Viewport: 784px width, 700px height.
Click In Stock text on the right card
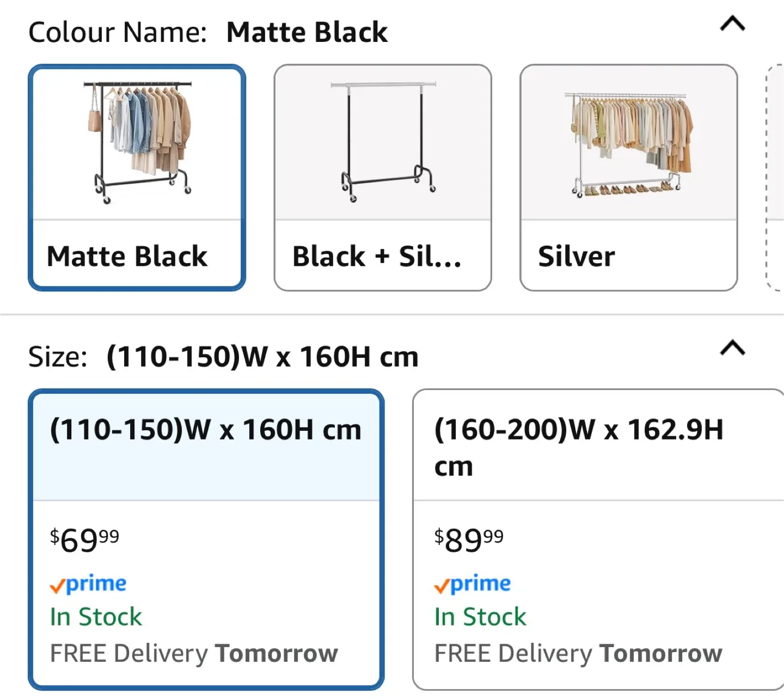[480, 617]
